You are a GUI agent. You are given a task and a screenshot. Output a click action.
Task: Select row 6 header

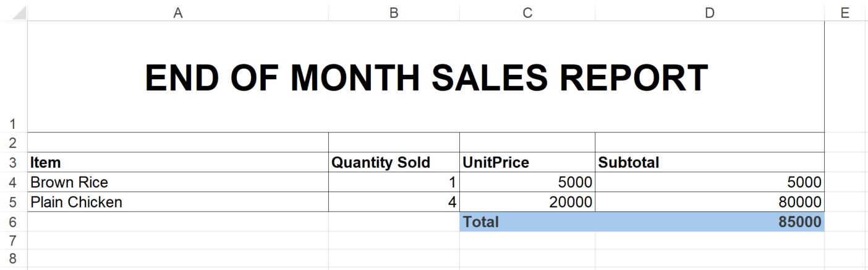(x=14, y=222)
